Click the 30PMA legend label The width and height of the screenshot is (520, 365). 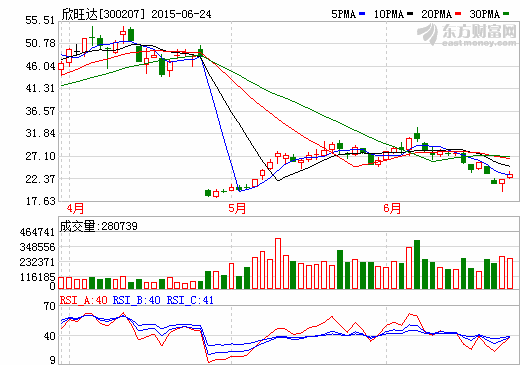coord(485,14)
